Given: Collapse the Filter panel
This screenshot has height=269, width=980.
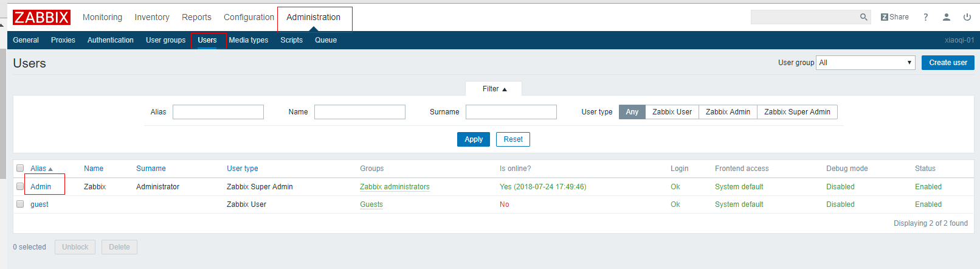Looking at the screenshot, I should click(x=494, y=89).
